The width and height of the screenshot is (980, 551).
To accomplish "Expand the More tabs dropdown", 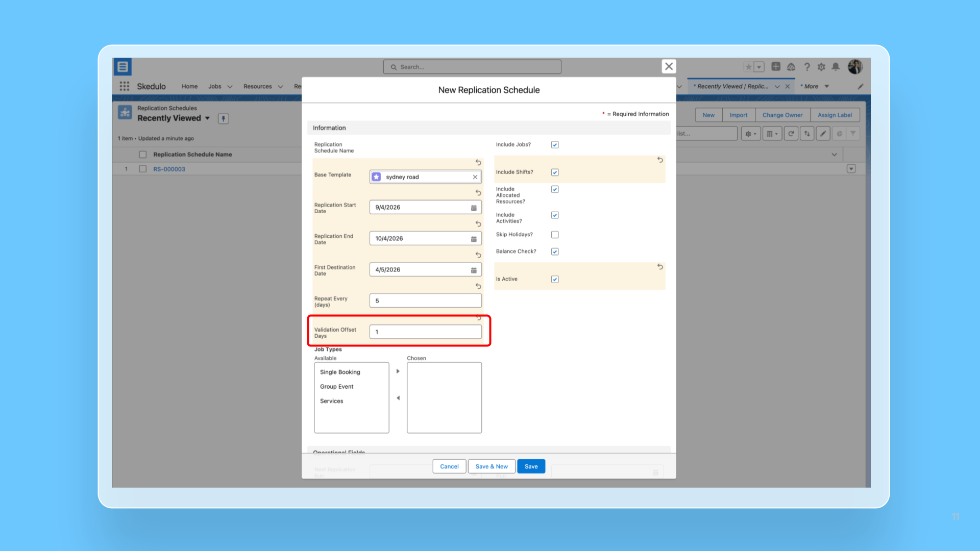I will (827, 86).
